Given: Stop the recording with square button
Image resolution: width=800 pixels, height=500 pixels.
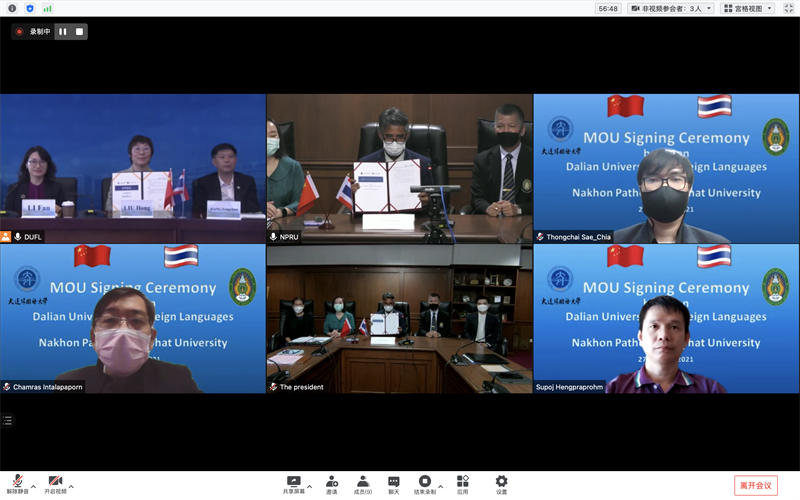Looking at the screenshot, I should click(79, 32).
